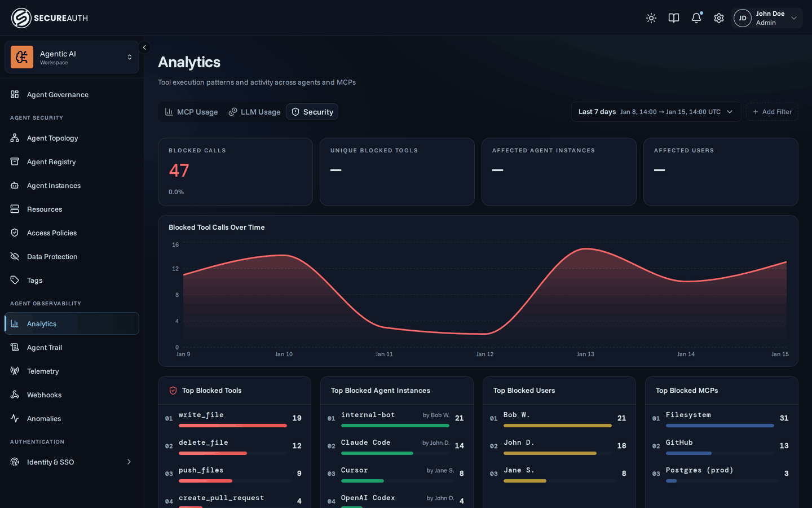Screen dimensions: 812x508
Task: Open Last 7 days date range dropdown
Action: pos(656,112)
